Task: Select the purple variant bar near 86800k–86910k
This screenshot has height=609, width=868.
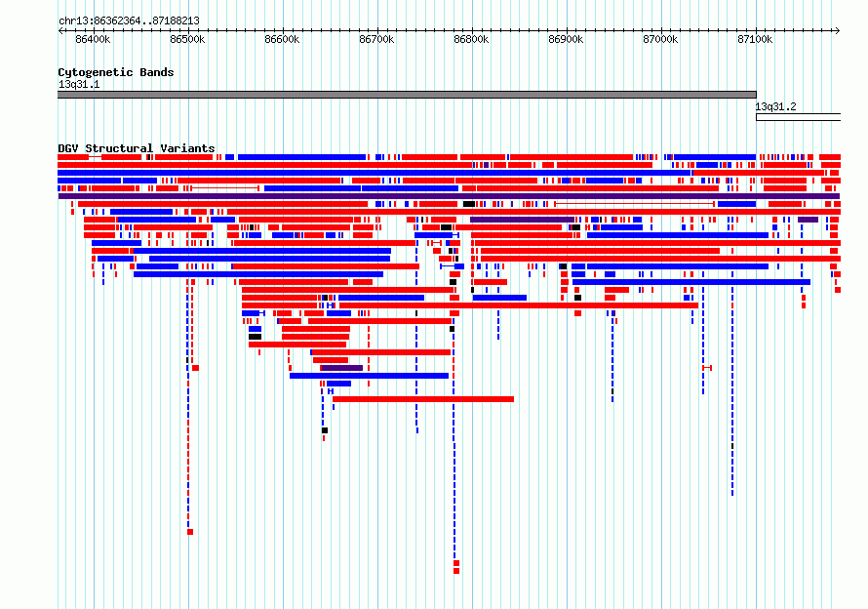Action: point(522,220)
